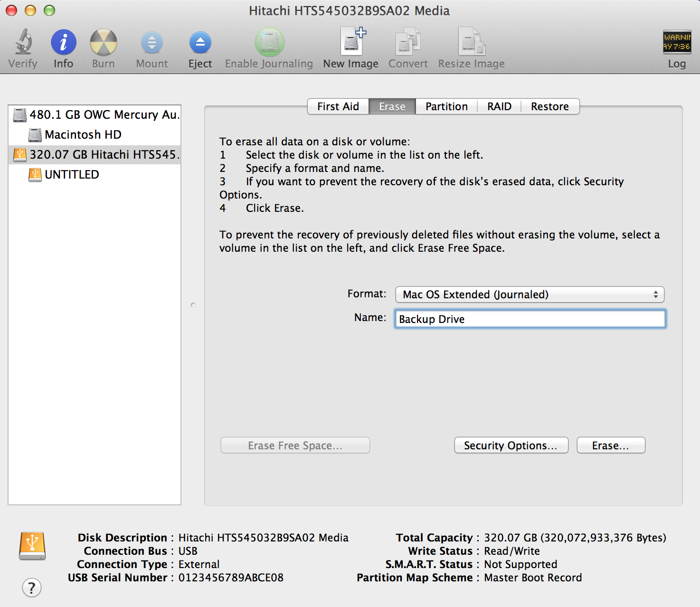
Task: Click the Enable Journaling icon
Action: pos(269,42)
